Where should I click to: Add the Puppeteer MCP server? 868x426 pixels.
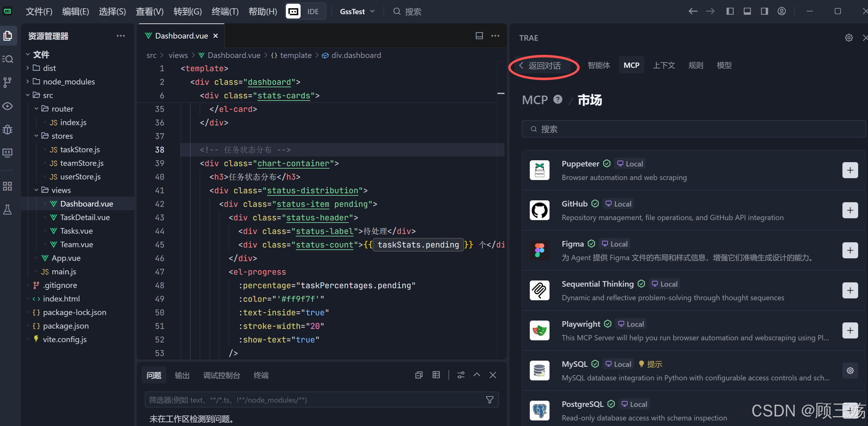coord(850,170)
